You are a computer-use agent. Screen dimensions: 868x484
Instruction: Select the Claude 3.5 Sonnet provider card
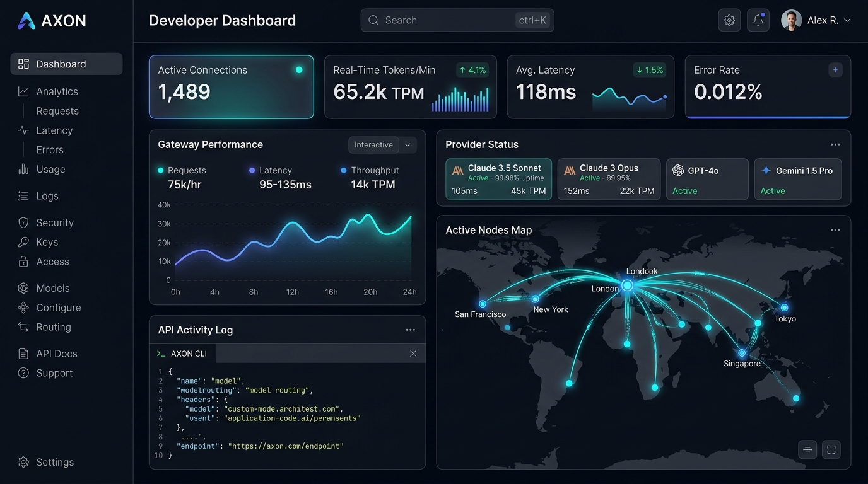pyautogui.click(x=498, y=179)
